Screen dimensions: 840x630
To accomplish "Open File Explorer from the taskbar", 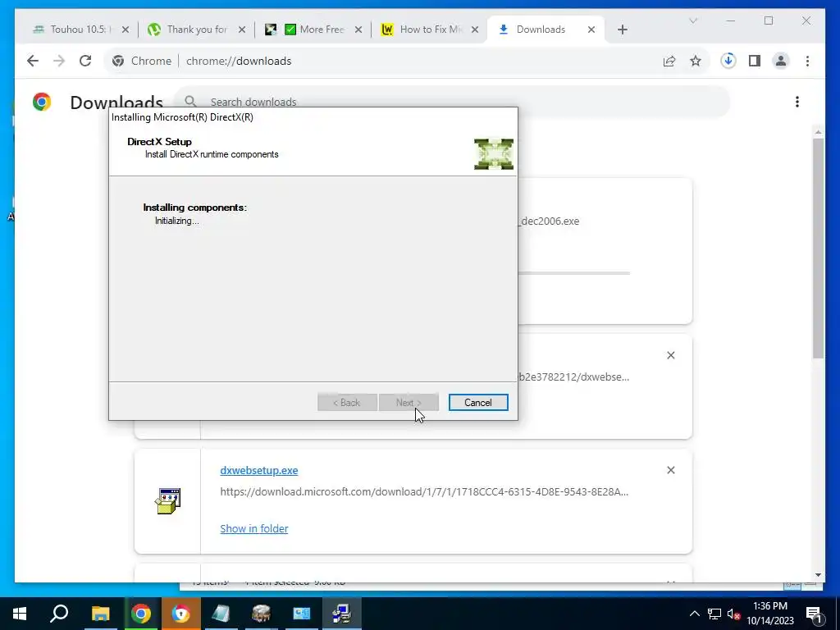I will tap(100, 614).
